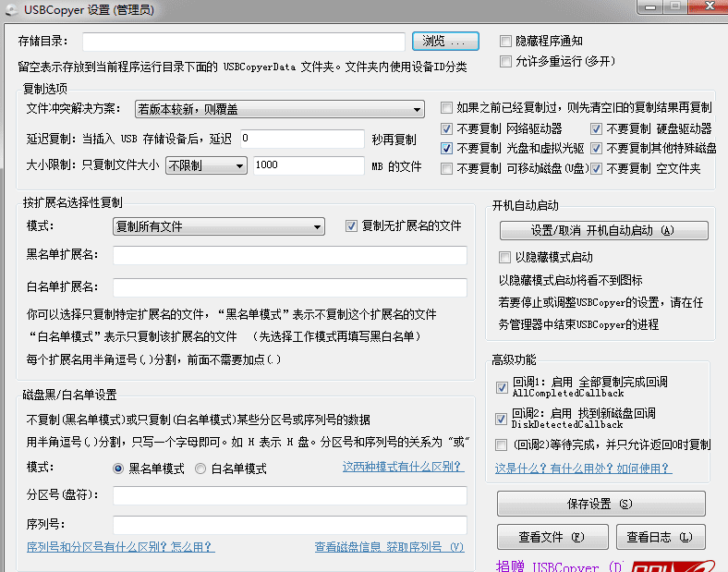Open the 大小限制 不限制 dropdown

206,165
